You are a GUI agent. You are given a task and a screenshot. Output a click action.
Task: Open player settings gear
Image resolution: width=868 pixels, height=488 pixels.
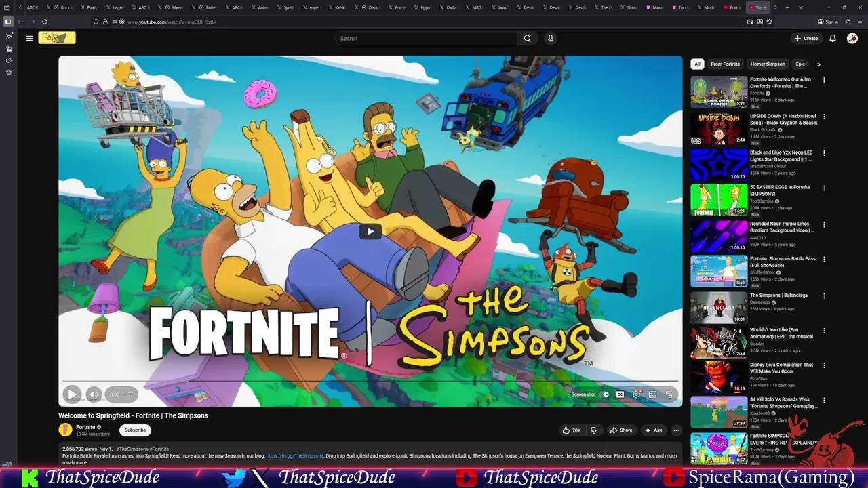[636, 394]
